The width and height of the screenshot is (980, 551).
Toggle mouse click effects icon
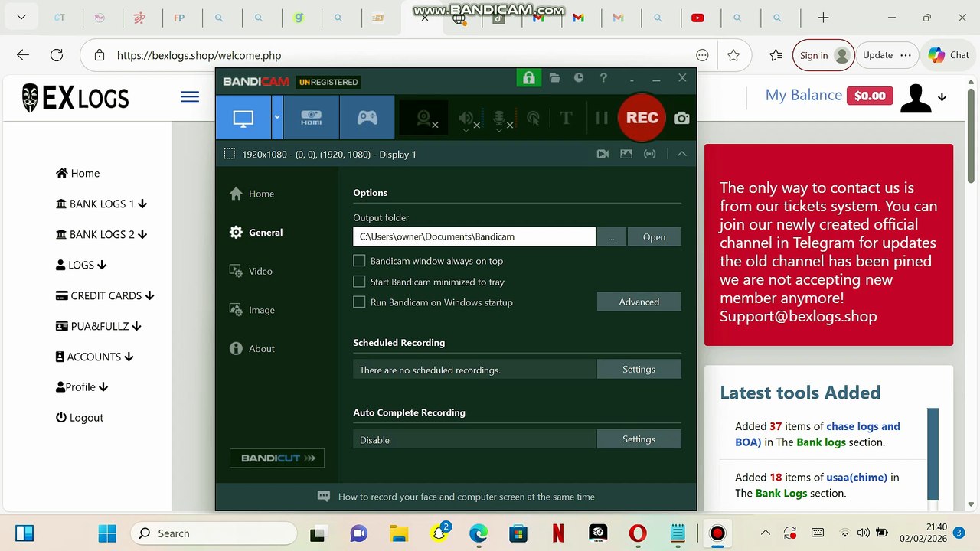(x=534, y=118)
